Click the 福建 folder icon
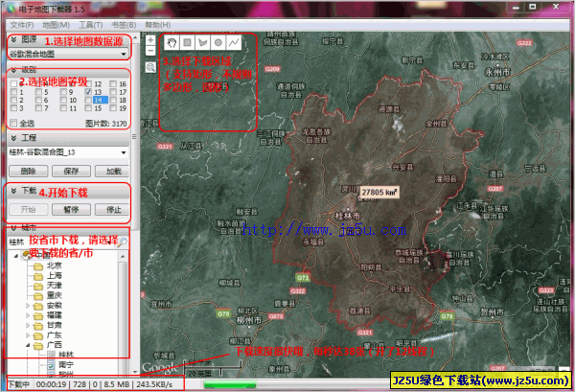The height and width of the screenshot is (392, 575). tap(38, 315)
